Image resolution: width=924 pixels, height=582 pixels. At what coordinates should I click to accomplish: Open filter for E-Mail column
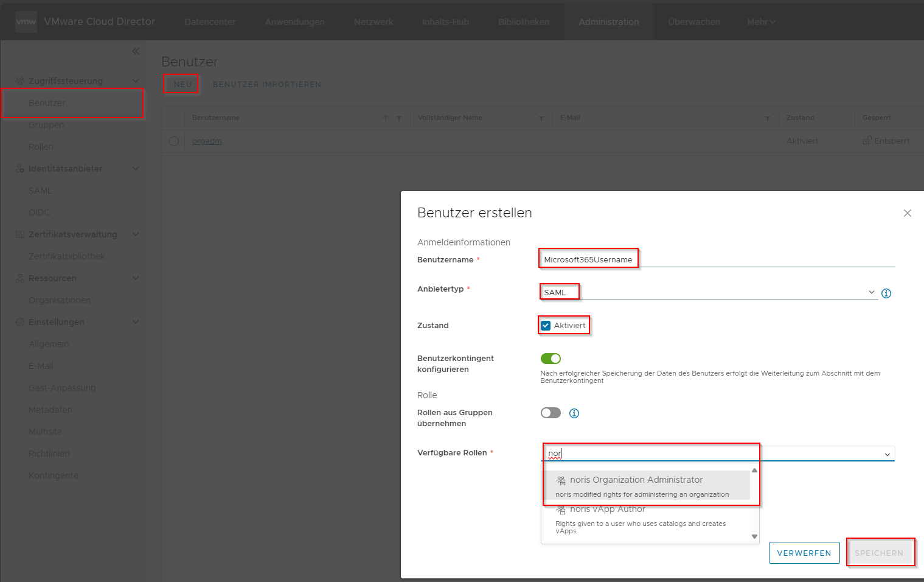pyautogui.click(x=768, y=118)
